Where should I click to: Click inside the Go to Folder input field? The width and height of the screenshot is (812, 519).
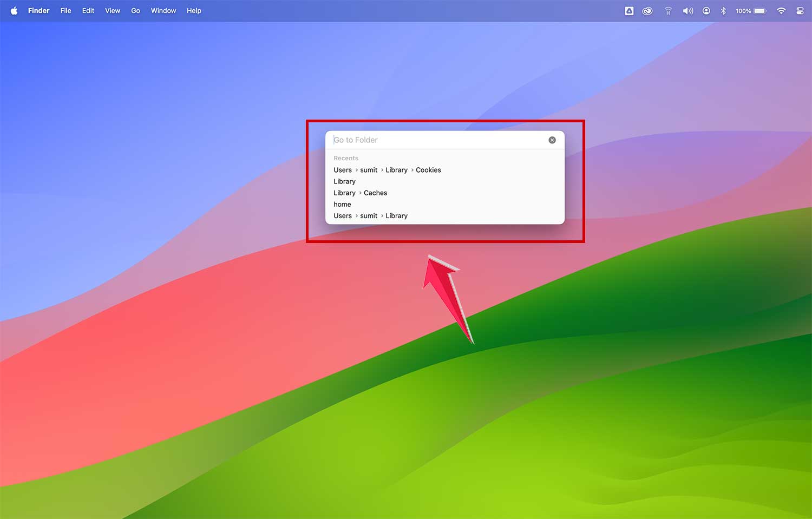pos(433,140)
